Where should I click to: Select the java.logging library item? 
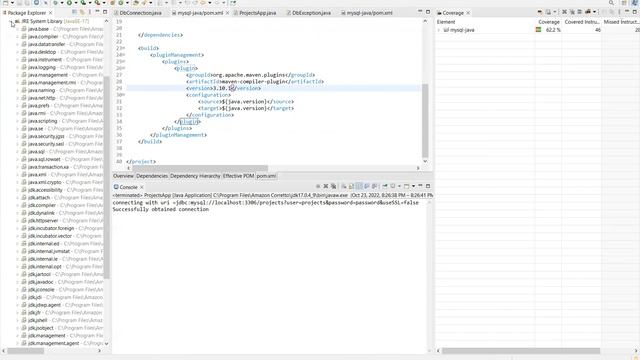coord(42,67)
